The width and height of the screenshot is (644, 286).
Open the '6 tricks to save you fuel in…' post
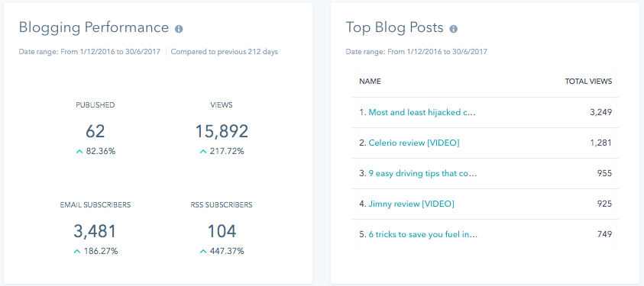[423, 234]
